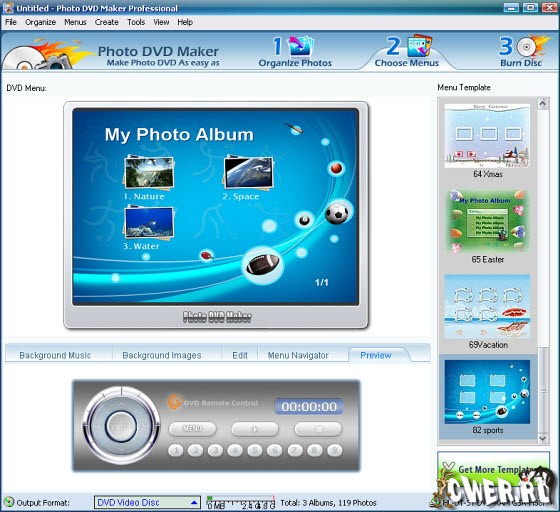Open the Tools menu
The height and width of the screenshot is (512, 560).
[x=136, y=22]
